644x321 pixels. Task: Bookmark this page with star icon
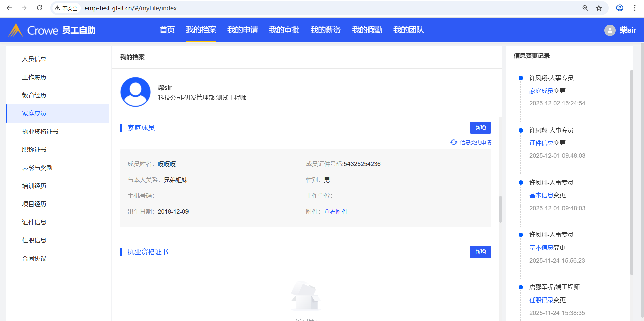[599, 8]
